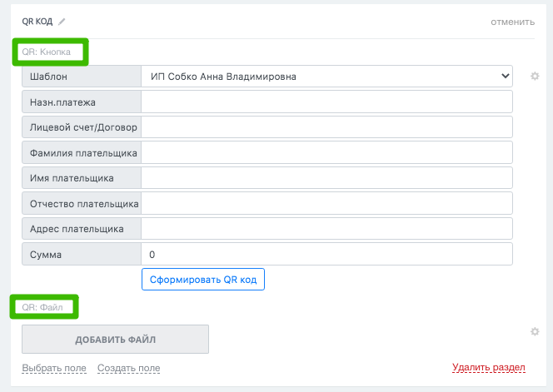Image resolution: width=553 pixels, height=392 pixels.
Task: Click отменить to cancel editing
Action: tap(512, 22)
